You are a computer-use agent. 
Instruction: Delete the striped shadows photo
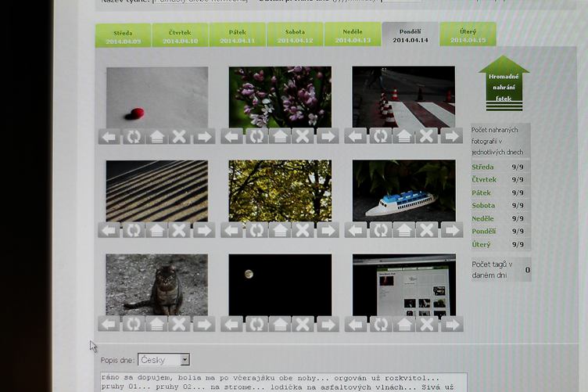[179, 230]
